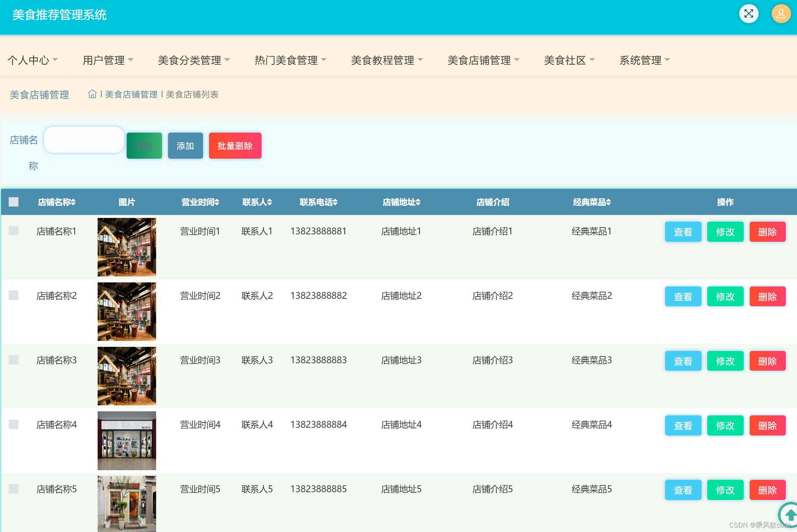Click the fullscreen toggle icon
The height and width of the screenshot is (532, 797).
749,14
